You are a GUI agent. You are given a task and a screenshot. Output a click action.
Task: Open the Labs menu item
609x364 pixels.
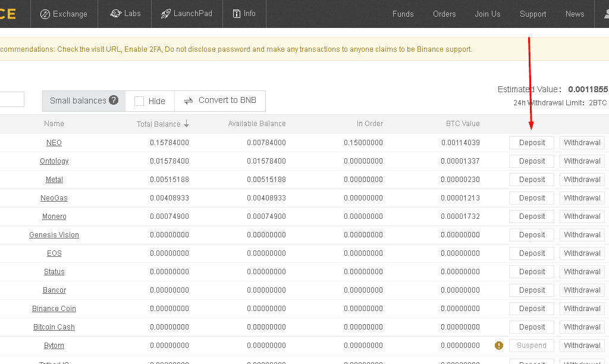tap(125, 14)
